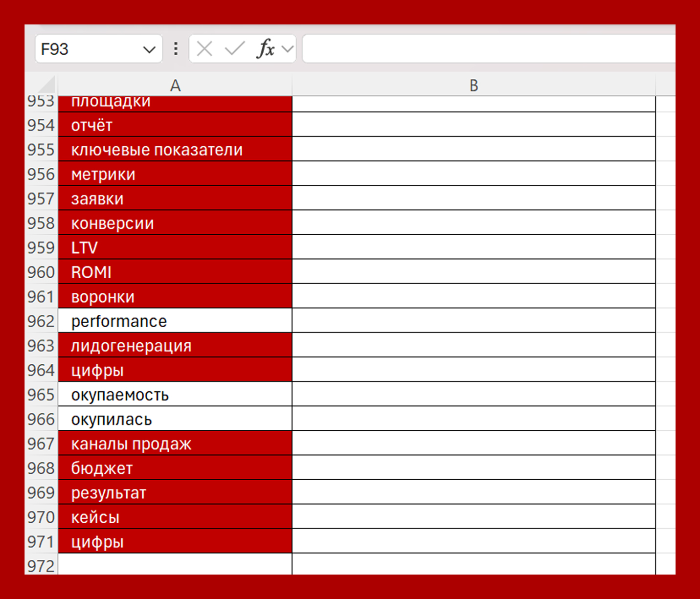This screenshot has width=700, height=599.
Task: Click the Select All corner triangle
Action: point(46,85)
